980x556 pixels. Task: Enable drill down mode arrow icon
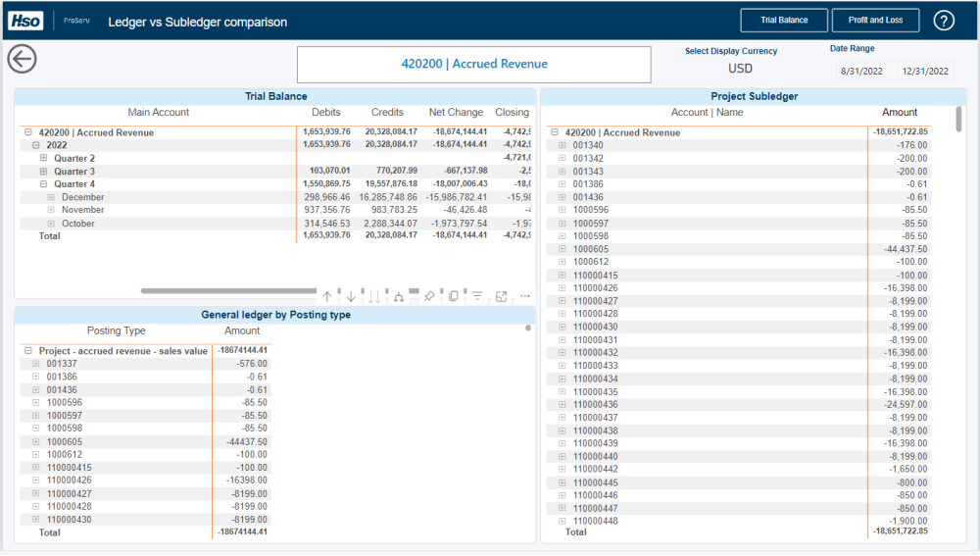click(351, 296)
